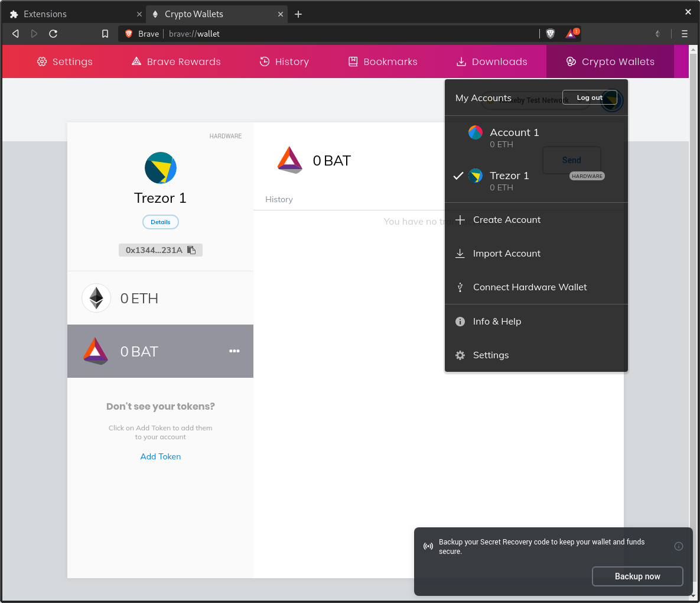Click the gear icon beside account menu Settings
Screen dimensions: 700x603
pyautogui.click(x=460, y=355)
